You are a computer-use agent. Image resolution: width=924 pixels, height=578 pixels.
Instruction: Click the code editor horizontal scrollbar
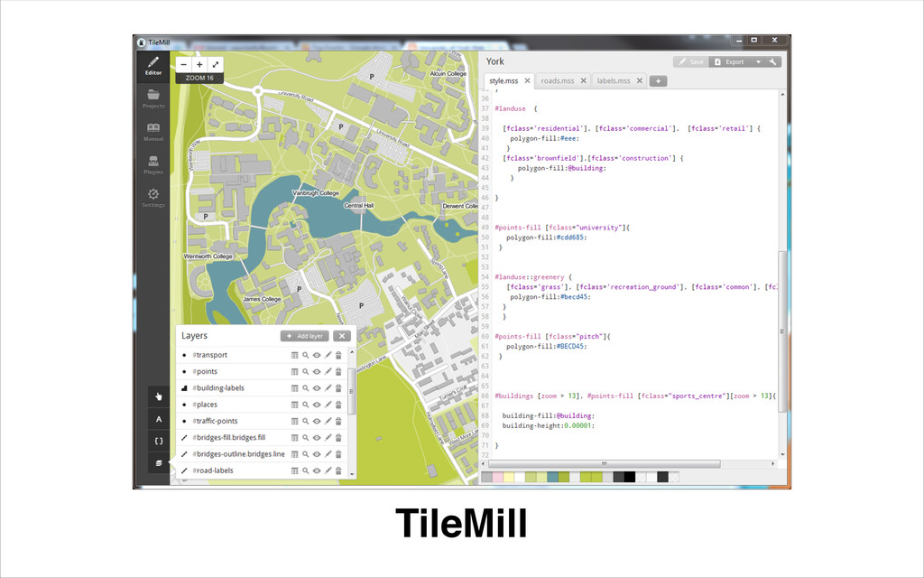pos(603,463)
